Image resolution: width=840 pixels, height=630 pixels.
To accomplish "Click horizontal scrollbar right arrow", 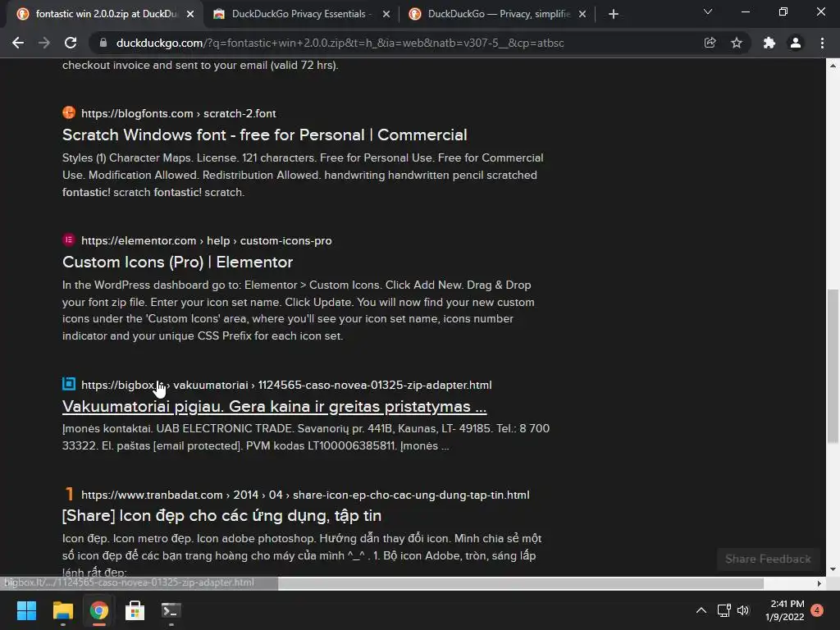I will tap(819, 583).
